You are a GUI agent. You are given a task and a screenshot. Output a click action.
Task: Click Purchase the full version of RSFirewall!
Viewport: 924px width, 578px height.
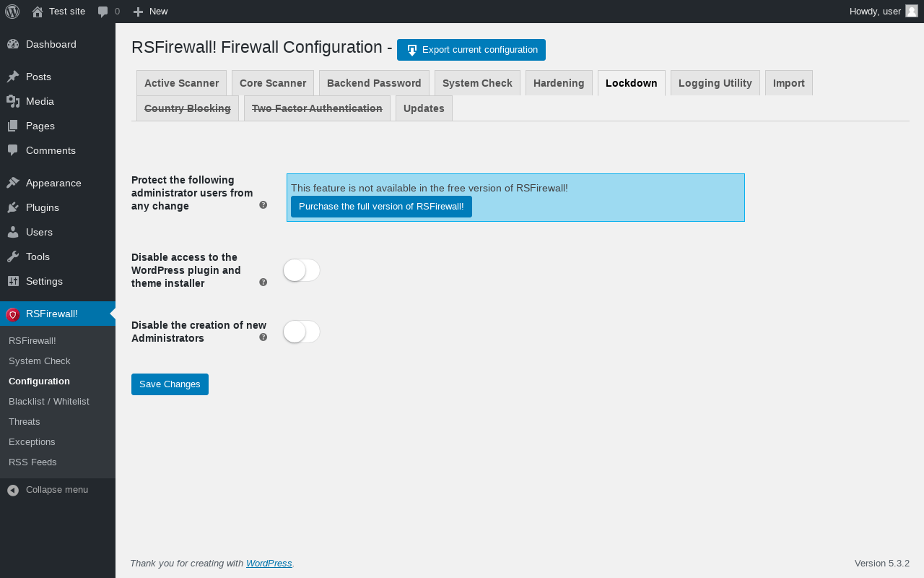tap(381, 207)
